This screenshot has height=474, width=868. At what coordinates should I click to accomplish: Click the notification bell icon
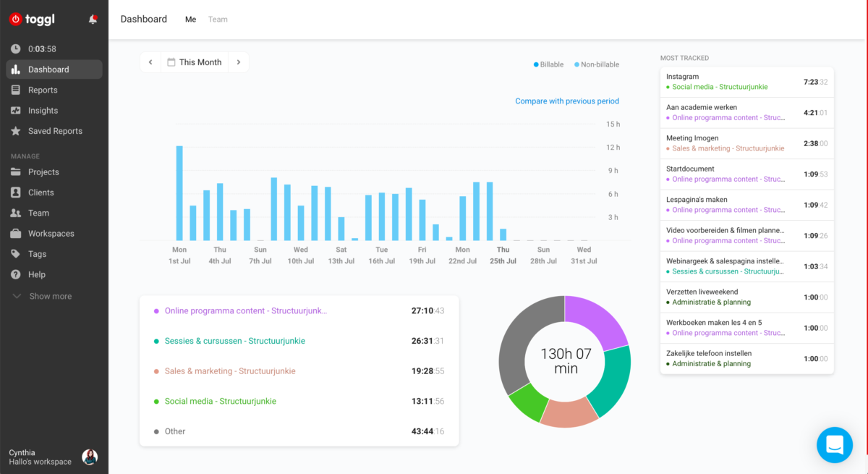tap(93, 20)
